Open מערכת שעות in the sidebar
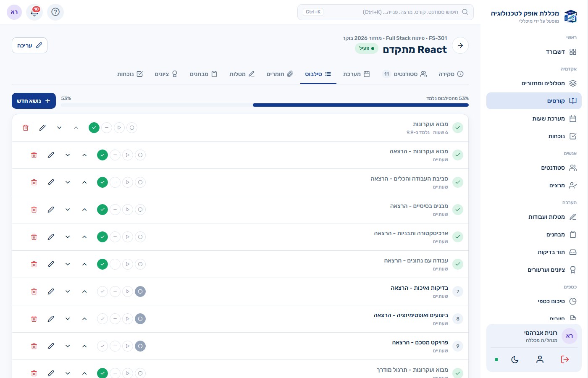Screen dimensions: 588x378 (534, 118)
